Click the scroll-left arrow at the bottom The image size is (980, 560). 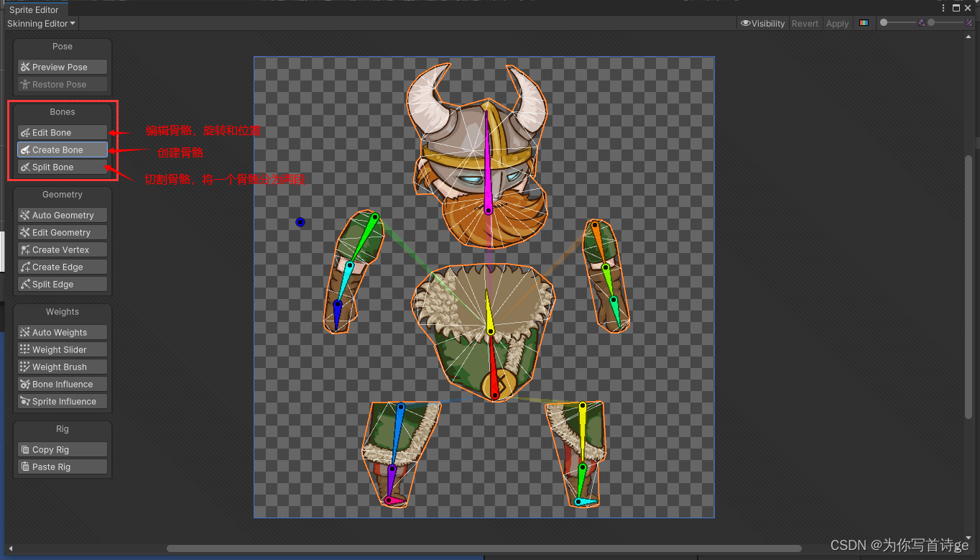[10, 548]
